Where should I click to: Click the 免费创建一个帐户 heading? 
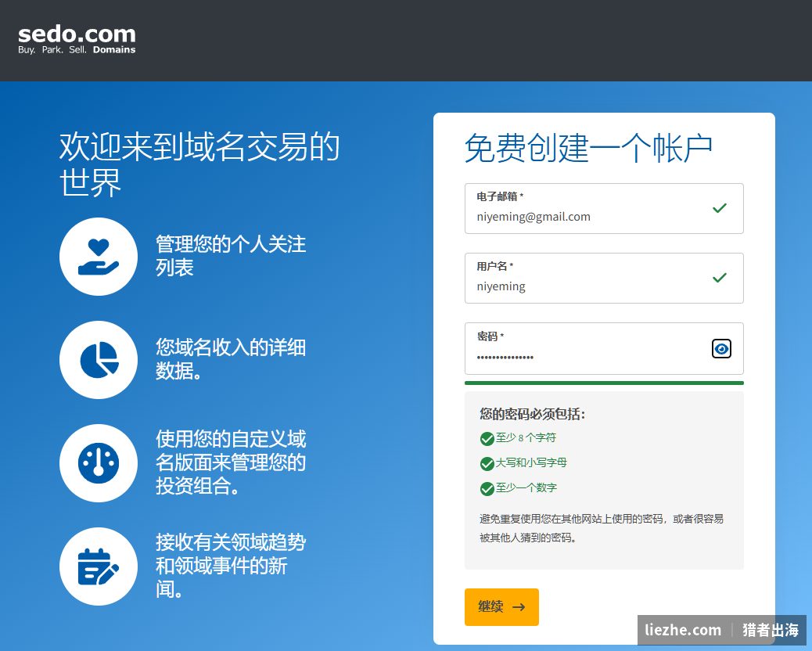(x=588, y=148)
